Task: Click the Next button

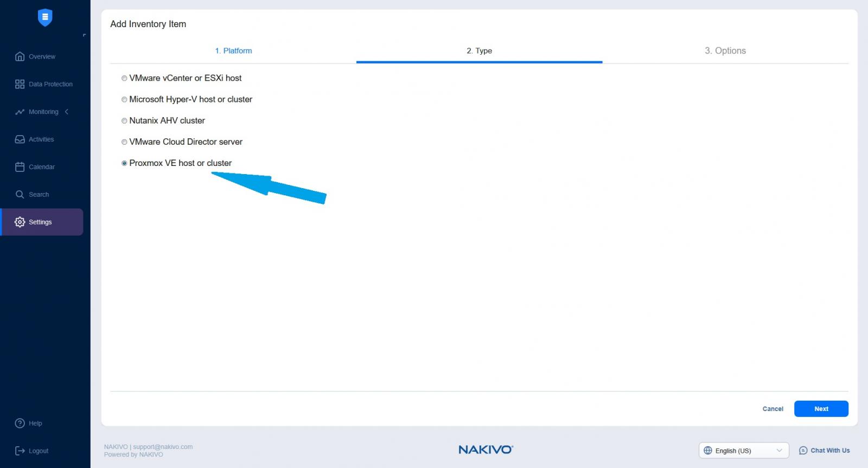Action: [821, 409]
